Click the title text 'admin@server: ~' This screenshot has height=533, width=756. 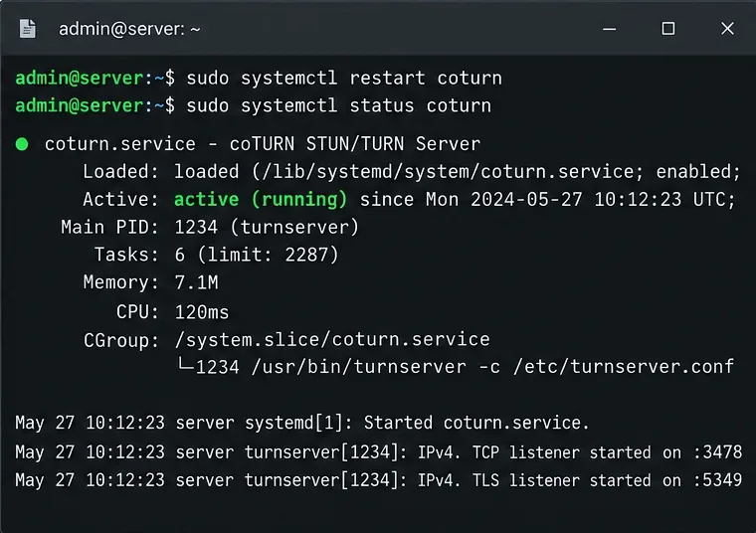(129, 30)
